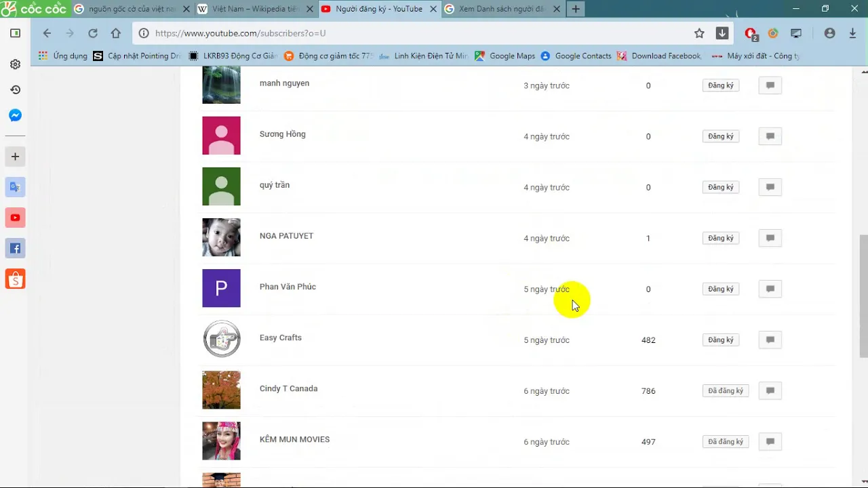This screenshot has width=868, height=488.
Task: Subscribe to manh nguyen
Action: 720,85
